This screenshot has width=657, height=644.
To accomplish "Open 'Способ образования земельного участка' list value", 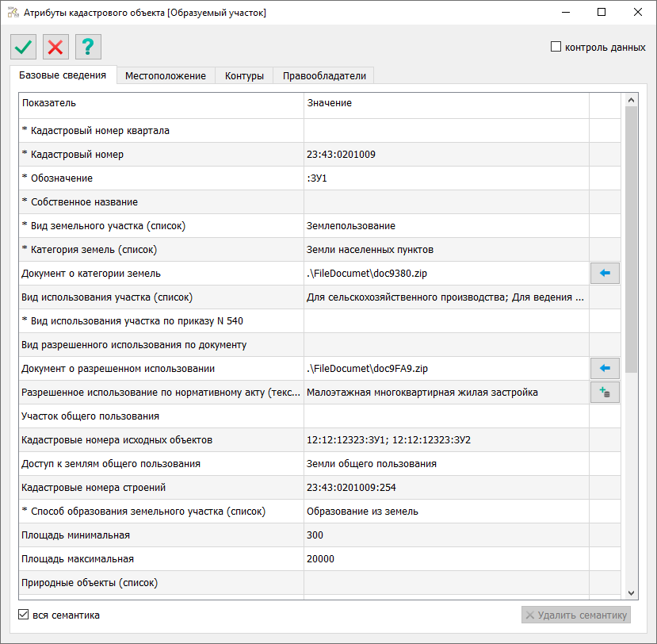I will point(445,512).
